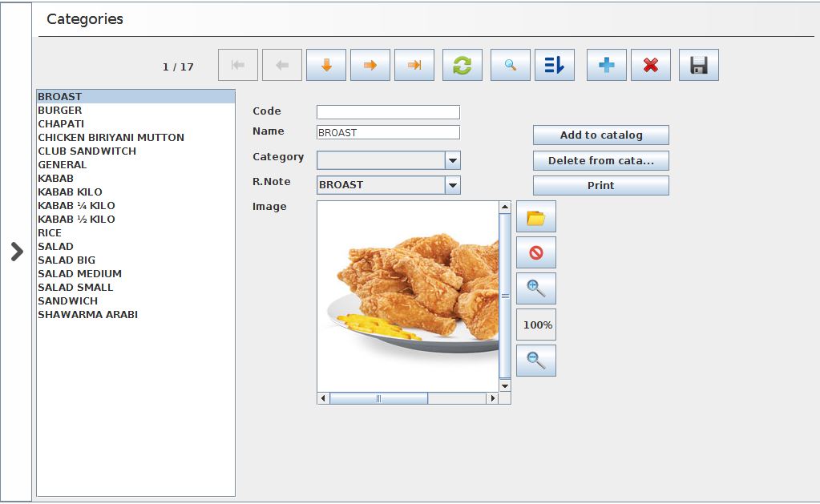This screenshot has width=820, height=504.
Task: Click the red X delete icon
Action: coord(651,66)
